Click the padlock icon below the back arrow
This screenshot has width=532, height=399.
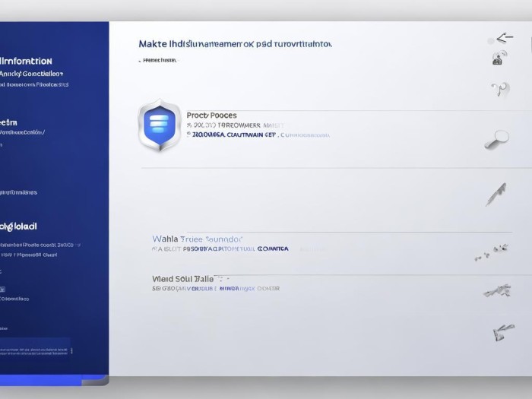pyautogui.click(x=499, y=59)
